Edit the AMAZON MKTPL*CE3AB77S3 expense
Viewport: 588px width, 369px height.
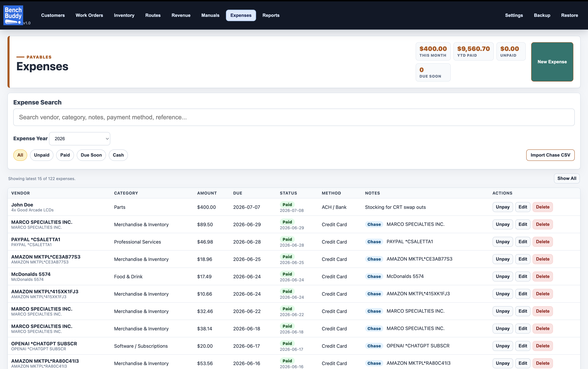pyautogui.click(x=523, y=259)
